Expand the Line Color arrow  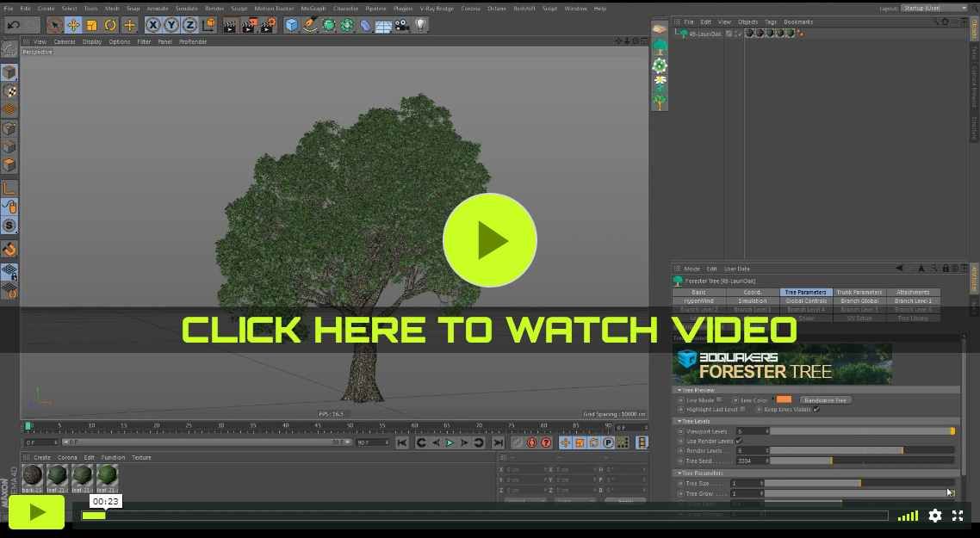tap(772, 400)
